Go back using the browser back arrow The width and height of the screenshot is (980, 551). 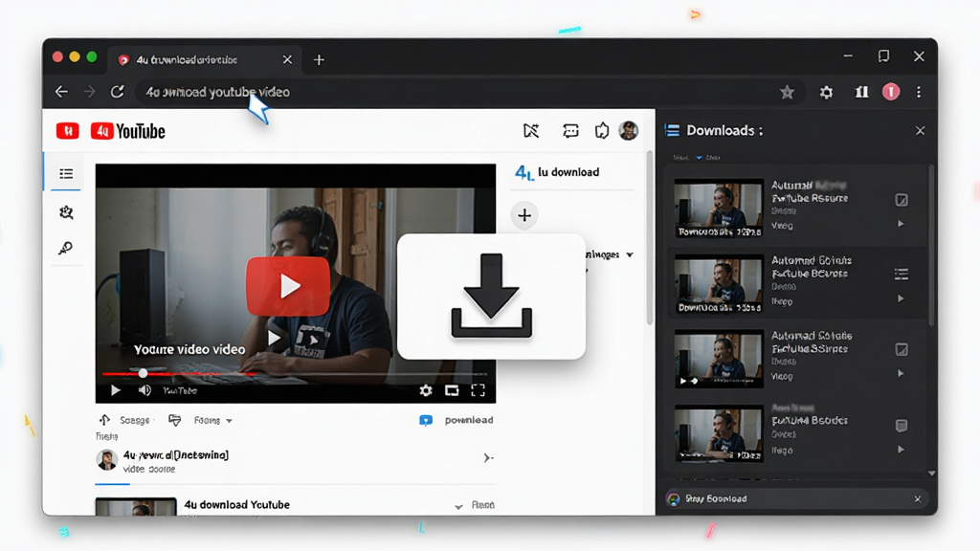pyautogui.click(x=61, y=92)
